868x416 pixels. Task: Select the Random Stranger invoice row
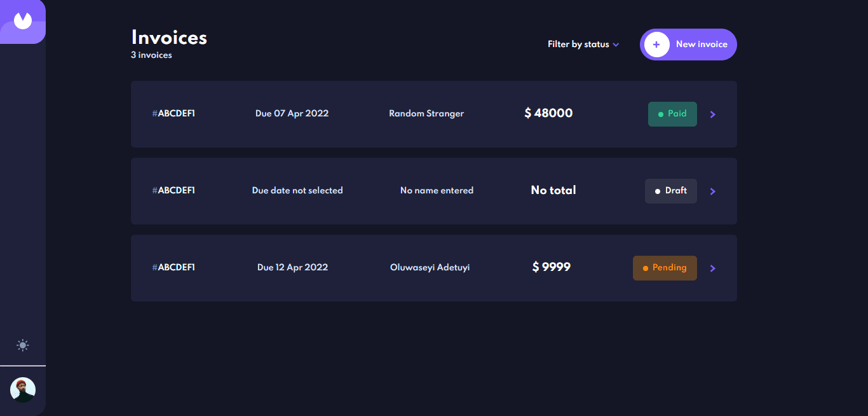point(434,114)
